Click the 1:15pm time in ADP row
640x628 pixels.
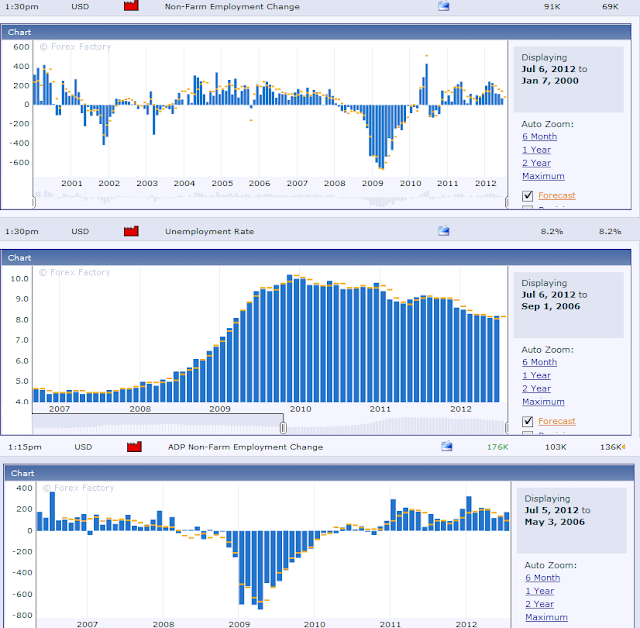(24, 447)
